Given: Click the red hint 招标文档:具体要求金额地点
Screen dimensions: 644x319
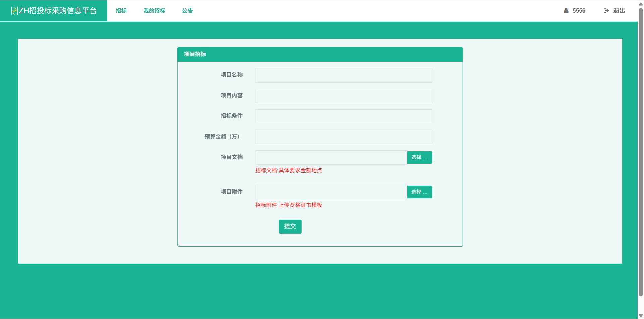Looking at the screenshot, I should (x=288, y=170).
